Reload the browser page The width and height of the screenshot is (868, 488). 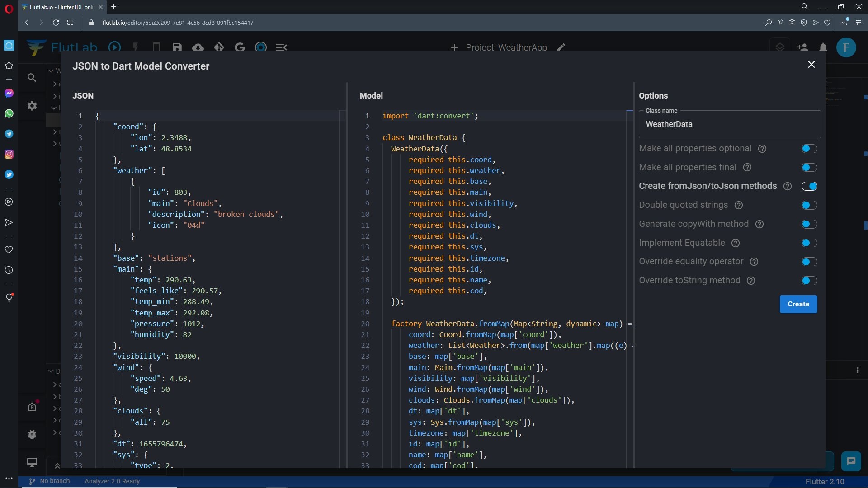(56, 23)
